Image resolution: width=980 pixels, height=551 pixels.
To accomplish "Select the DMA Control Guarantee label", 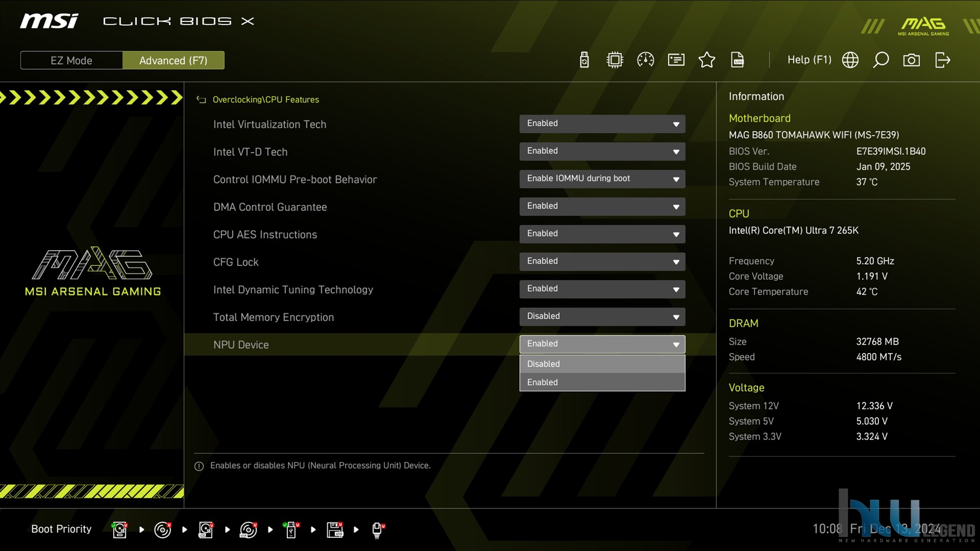I will (270, 207).
